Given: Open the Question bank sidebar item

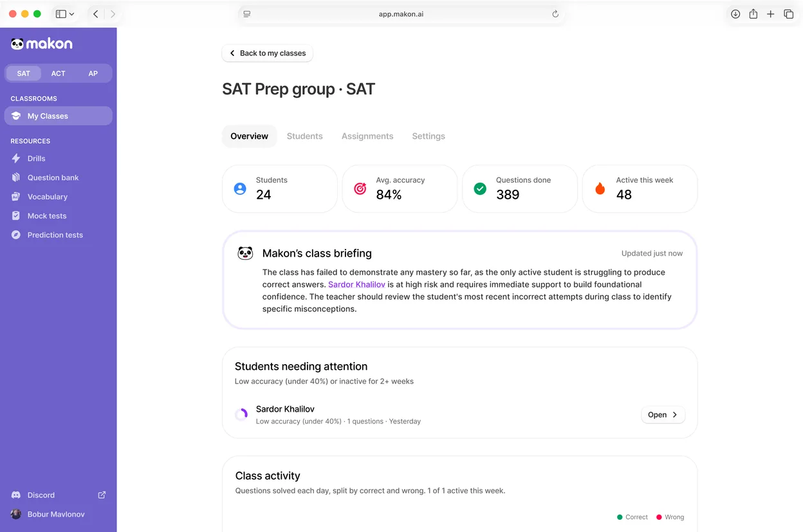Looking at the screenshot, I should [58, 178].
